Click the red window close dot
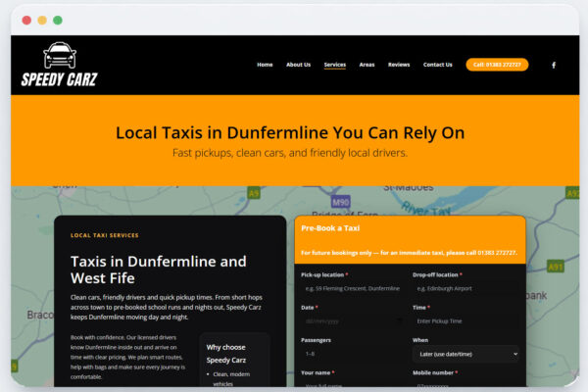Image resolution: width=588 pixels, height=392 pixels. coord(26,20)
